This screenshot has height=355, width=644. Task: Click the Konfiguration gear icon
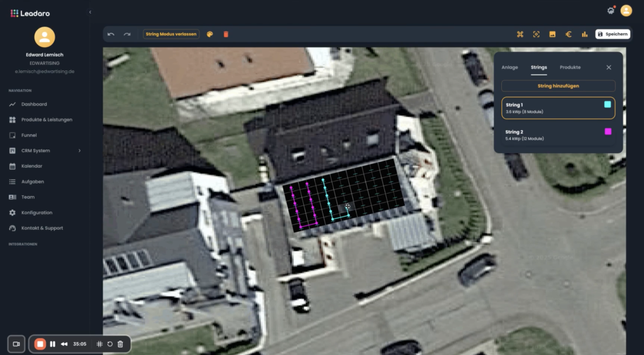[13, 212]
